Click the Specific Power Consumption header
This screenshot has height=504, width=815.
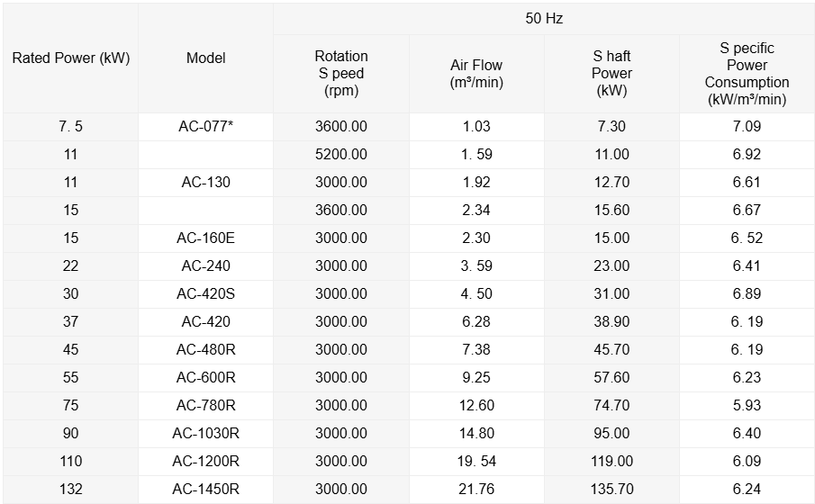[747, 74]
